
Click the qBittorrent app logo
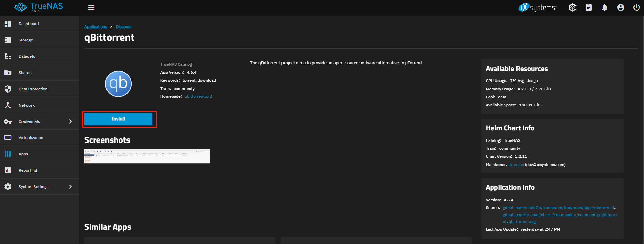click(x=118, y=84)
